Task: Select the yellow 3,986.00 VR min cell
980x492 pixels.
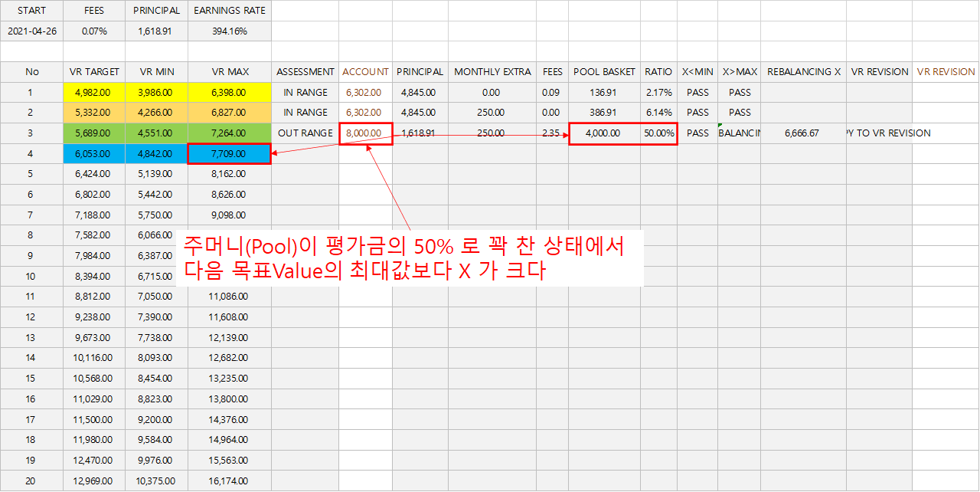Action: [157, 93]
